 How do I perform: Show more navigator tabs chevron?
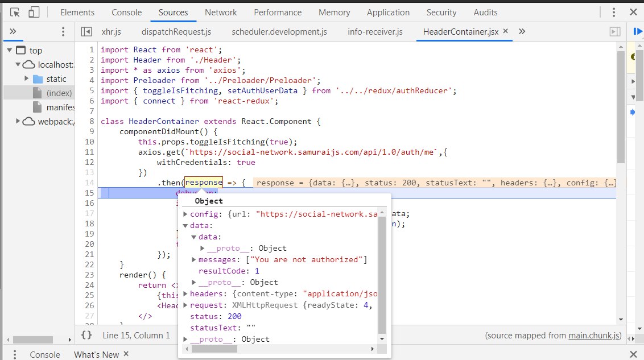pos(13,31)
